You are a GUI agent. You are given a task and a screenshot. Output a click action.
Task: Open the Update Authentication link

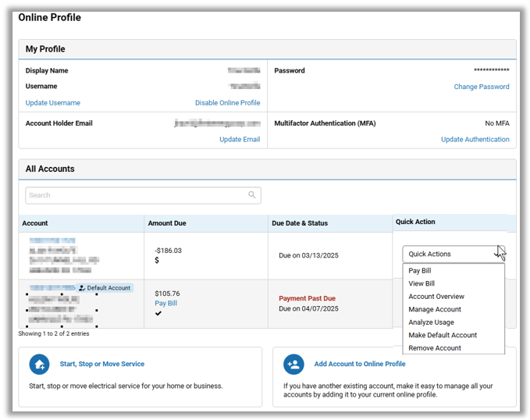475,140
